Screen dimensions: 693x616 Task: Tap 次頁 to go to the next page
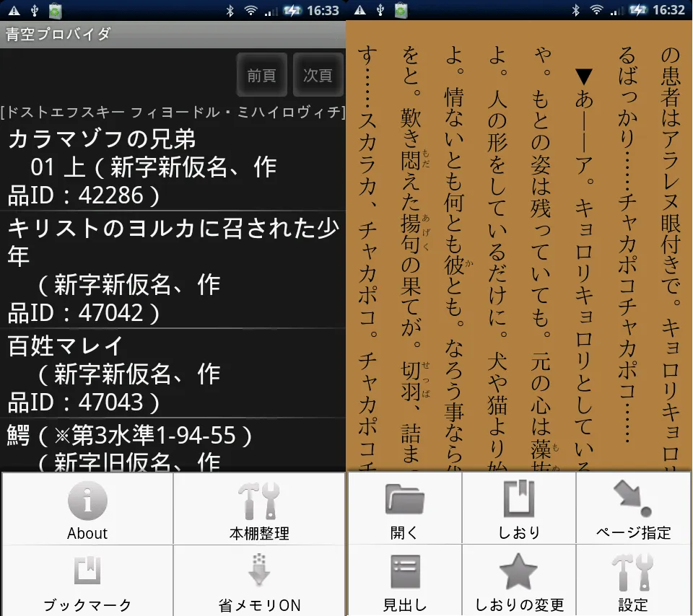318,74
